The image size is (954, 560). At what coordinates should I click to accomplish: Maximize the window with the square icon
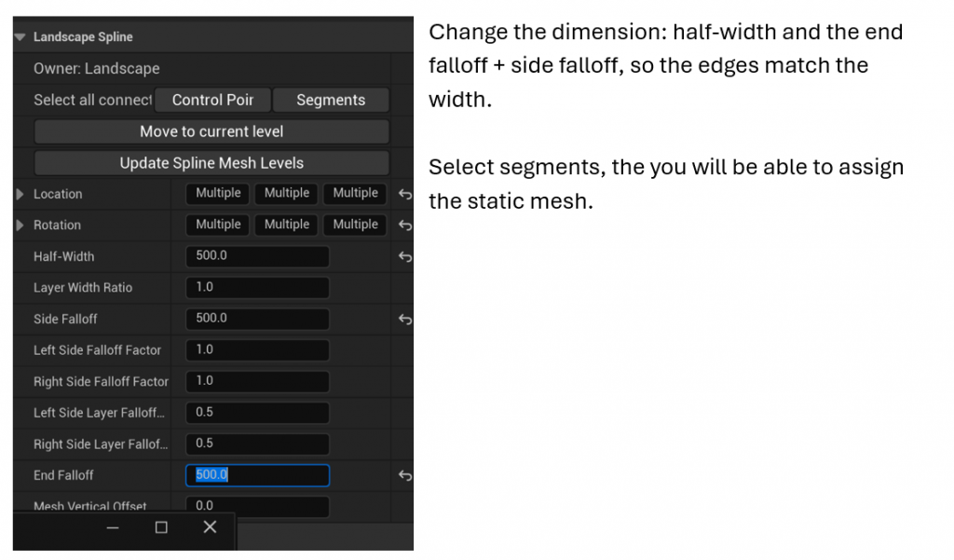161,527
